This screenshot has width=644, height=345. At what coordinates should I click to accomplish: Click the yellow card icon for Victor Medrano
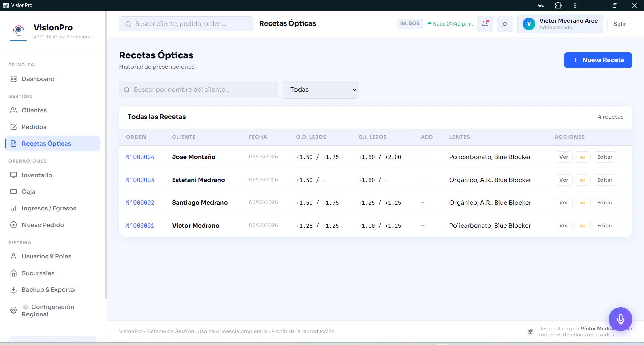coord(583,226)
